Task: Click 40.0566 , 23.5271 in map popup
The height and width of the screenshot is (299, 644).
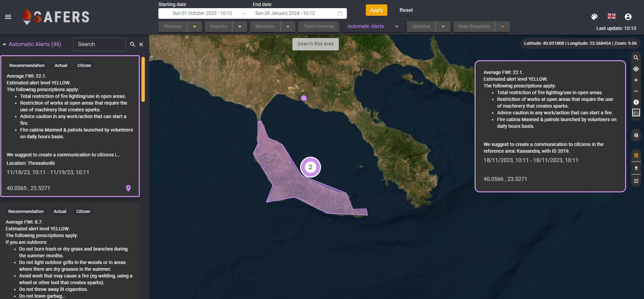Action: click(505, 179)
